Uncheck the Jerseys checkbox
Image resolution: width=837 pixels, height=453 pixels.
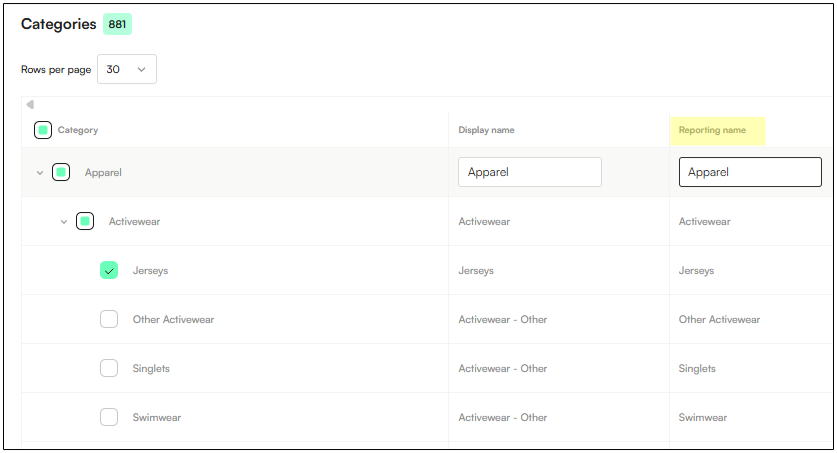(109, 270)
